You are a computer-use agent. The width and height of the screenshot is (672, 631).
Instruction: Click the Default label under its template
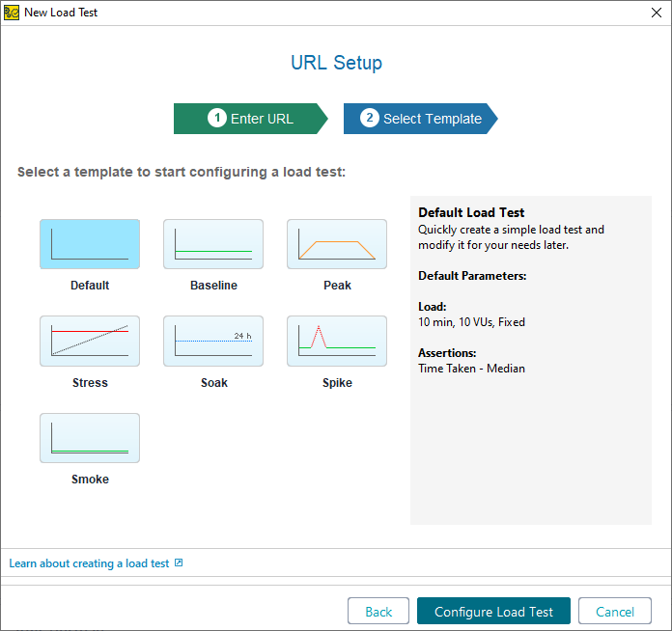point(90,286)
